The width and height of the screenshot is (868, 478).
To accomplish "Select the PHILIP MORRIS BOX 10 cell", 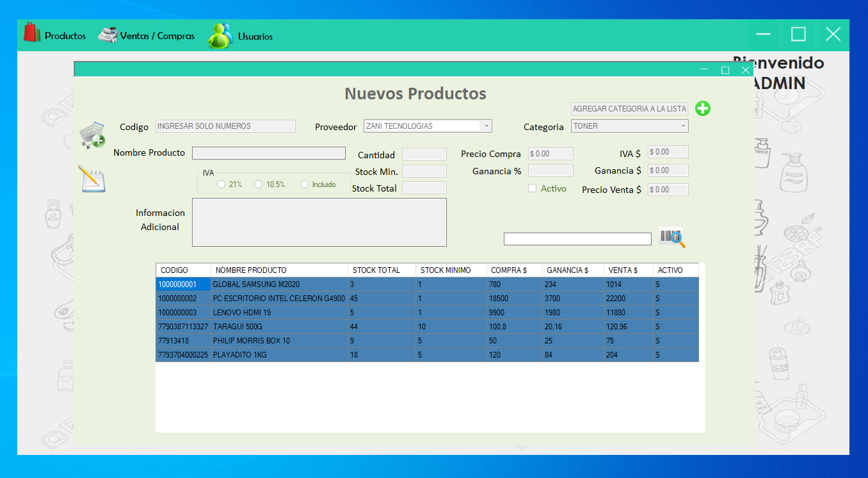I will [x=280, y=341].
